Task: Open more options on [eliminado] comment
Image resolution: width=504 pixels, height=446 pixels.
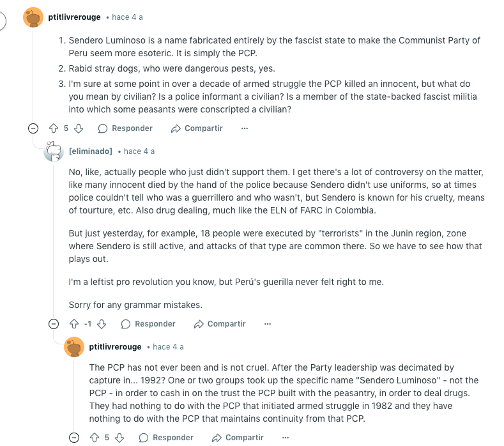Action: [x=268, y=324]
